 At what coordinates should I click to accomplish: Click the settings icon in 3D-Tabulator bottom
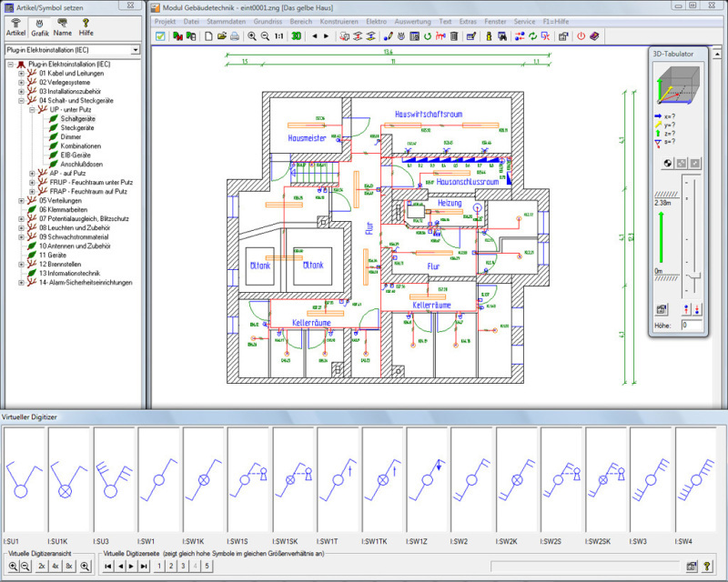(662, 309)
